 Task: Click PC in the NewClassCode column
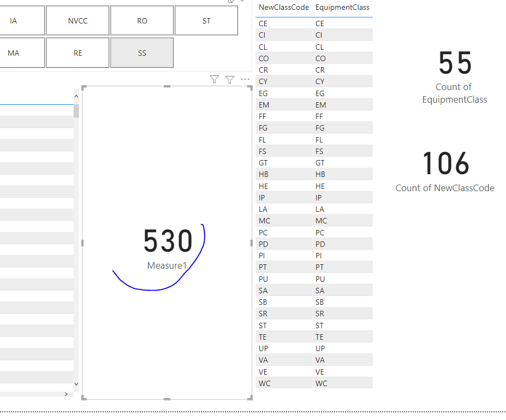click(x=263, y=233)
